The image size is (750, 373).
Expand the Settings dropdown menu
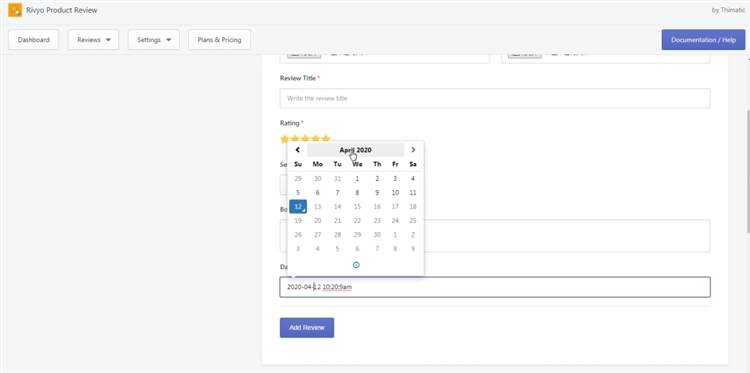point(154,40)
